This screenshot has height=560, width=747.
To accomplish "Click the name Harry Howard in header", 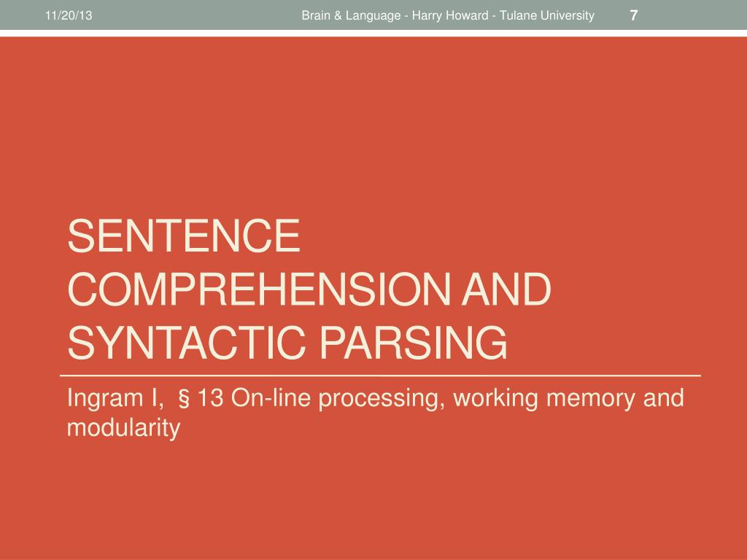I will (449, 16).
